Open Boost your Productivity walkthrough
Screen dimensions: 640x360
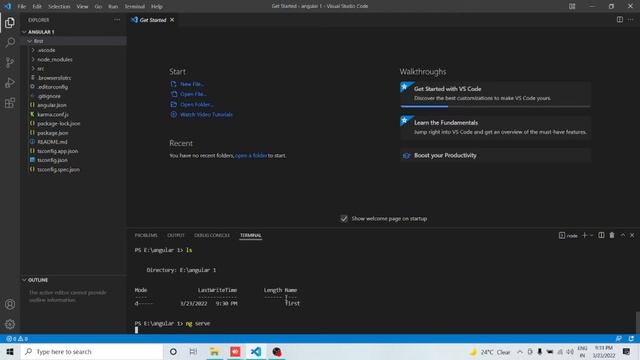pyautogui.click(x=496, y=156)
